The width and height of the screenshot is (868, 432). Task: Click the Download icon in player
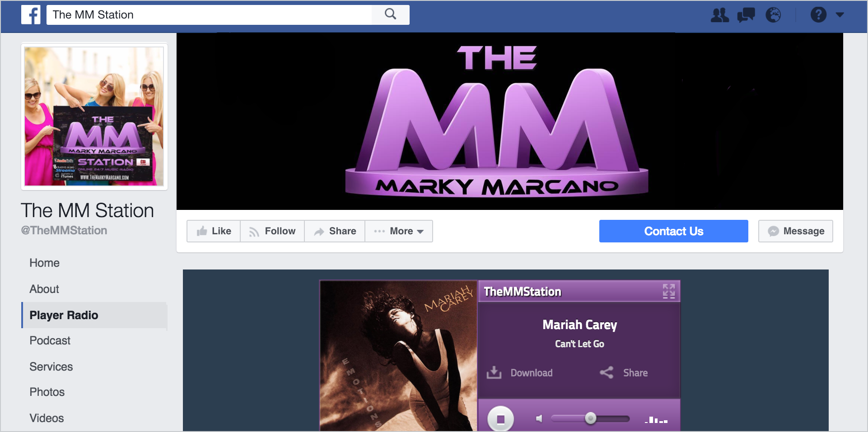pyautogui.click(x=494, y=372)
